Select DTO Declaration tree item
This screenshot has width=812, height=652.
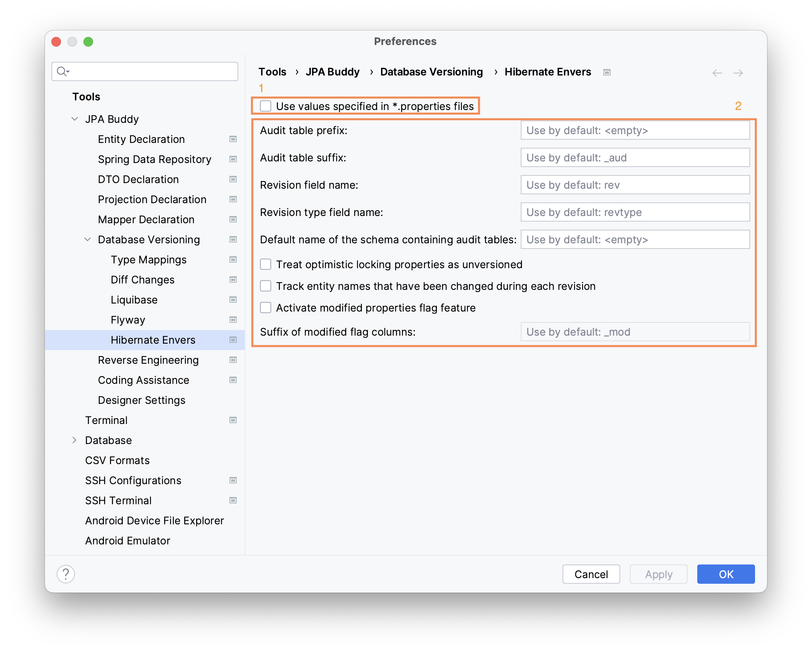click(x=138, y=179)
